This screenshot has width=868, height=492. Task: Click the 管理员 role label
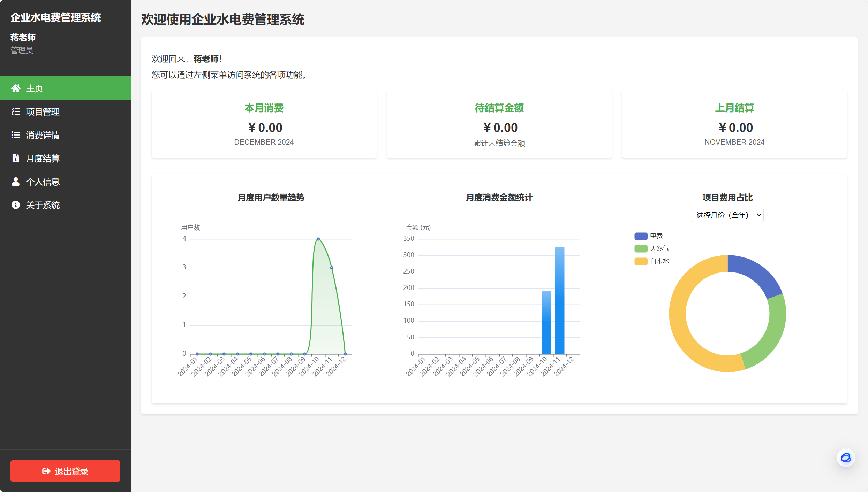coord(22,50)
